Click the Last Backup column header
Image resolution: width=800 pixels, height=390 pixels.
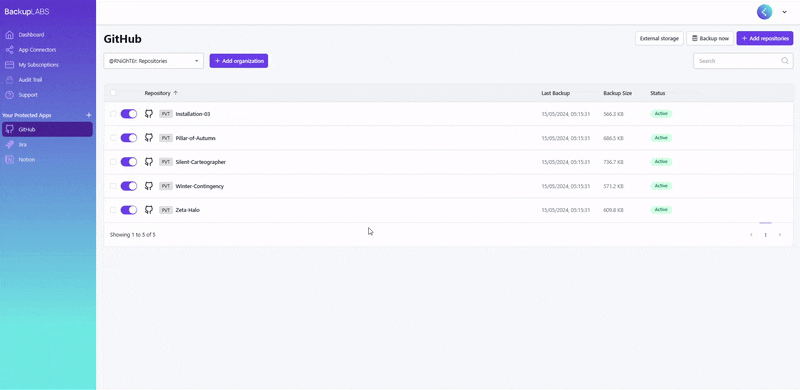pos(556,93)
